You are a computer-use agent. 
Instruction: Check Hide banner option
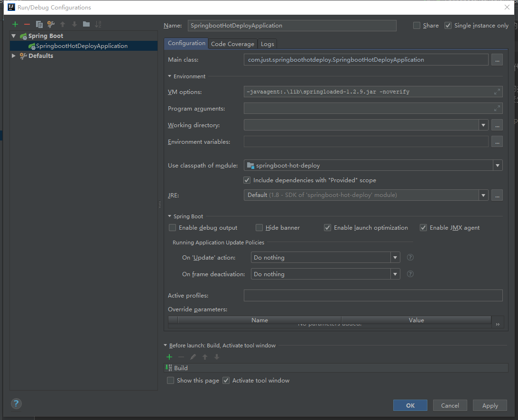[259, 228]
